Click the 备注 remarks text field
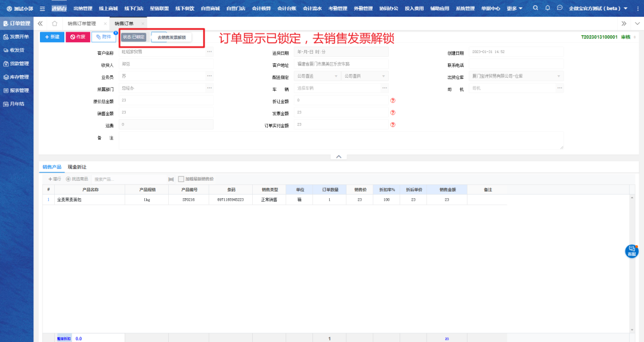Screen dimensions: 644x342 tap(340, 140)
